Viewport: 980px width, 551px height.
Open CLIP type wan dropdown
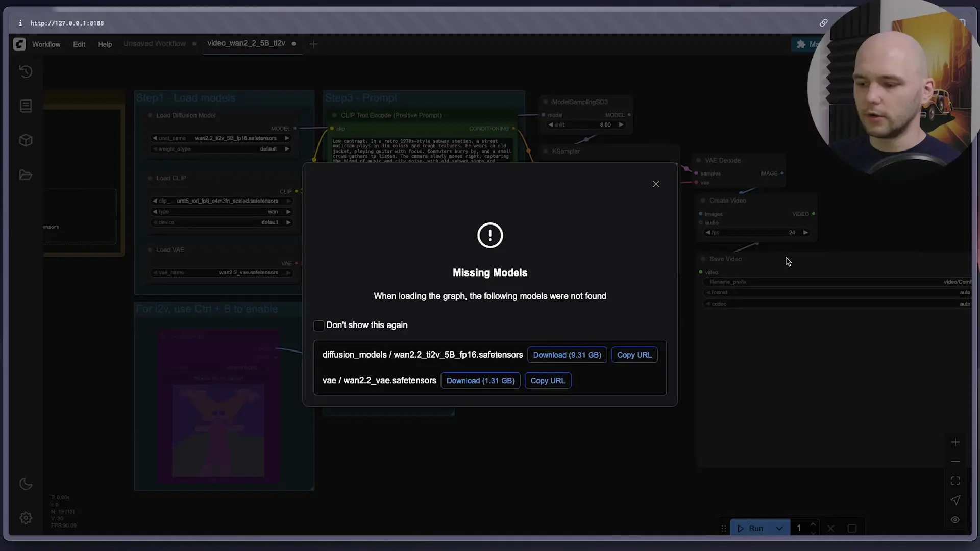click(x=221, y=212)
